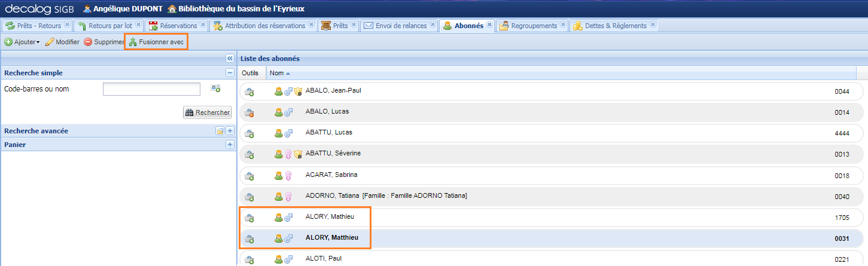Viewport: 868px width, 266px height.
Task: Collapse the left search panel
Action: pyautogui.click(x=230, y=58)
